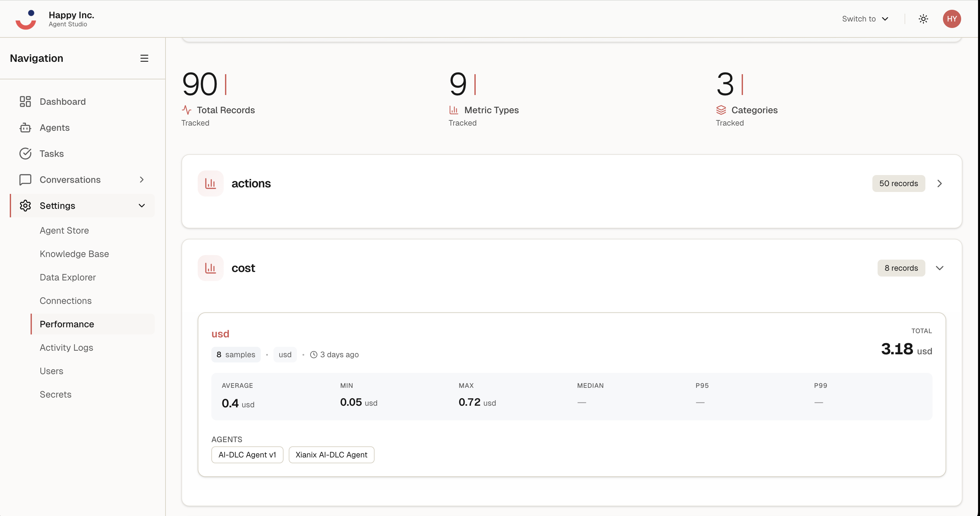
Task: Open the Performance settings page
Action: coord(67,324)
